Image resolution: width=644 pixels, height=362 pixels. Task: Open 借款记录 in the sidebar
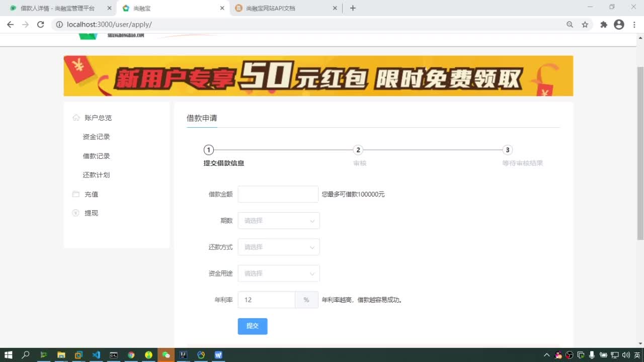(96, 156)
